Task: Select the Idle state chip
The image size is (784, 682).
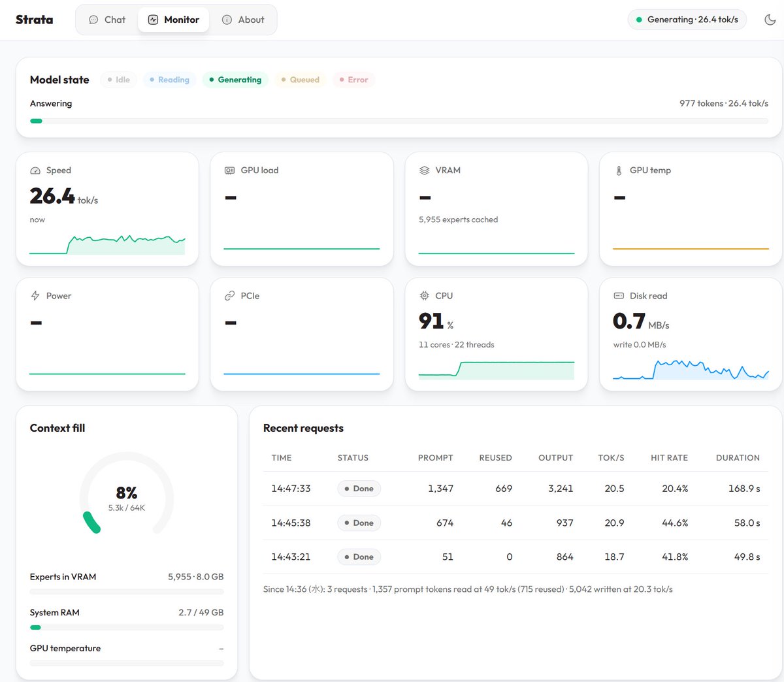Action: click(119, 80)
